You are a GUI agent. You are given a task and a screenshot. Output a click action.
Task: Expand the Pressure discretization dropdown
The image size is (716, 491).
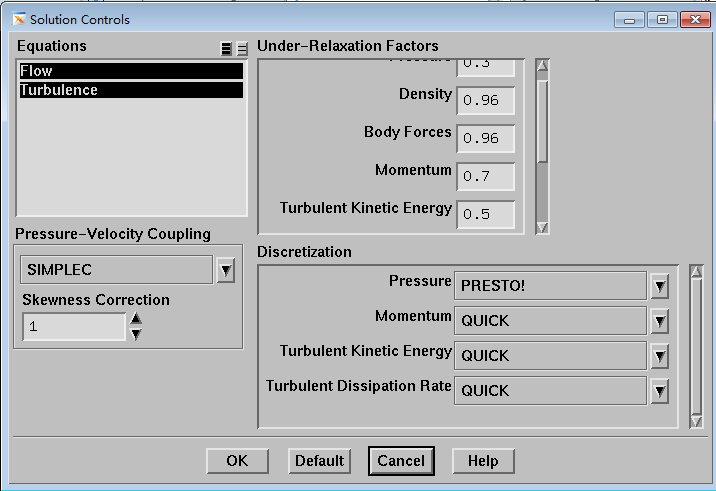coord(659,286)
